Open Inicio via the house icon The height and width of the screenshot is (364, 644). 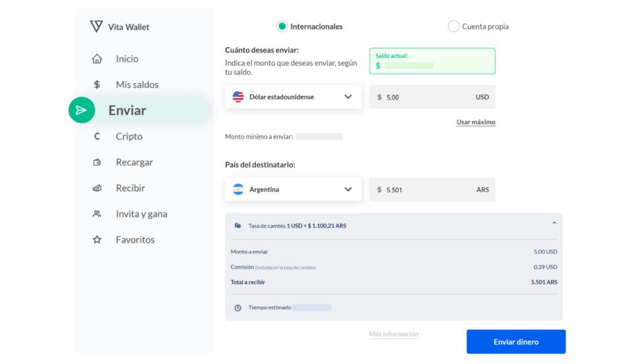pyautogui.click(x=97, y=58)
